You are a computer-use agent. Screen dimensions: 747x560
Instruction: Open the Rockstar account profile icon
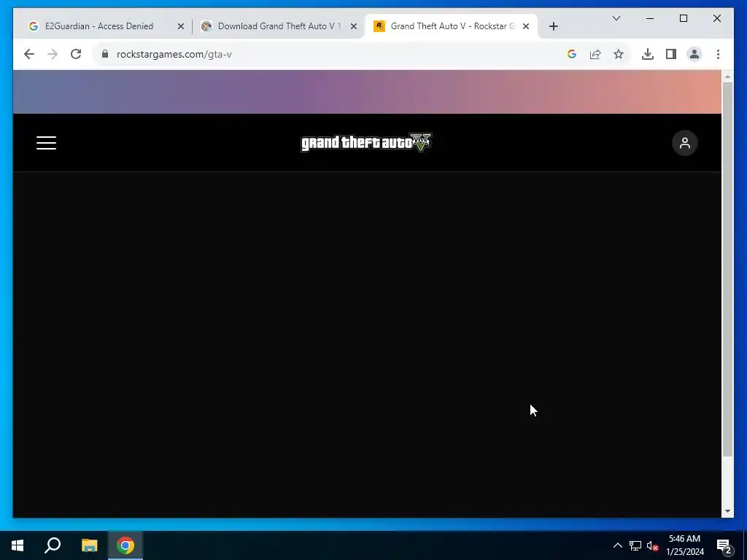tap(684, 143)
